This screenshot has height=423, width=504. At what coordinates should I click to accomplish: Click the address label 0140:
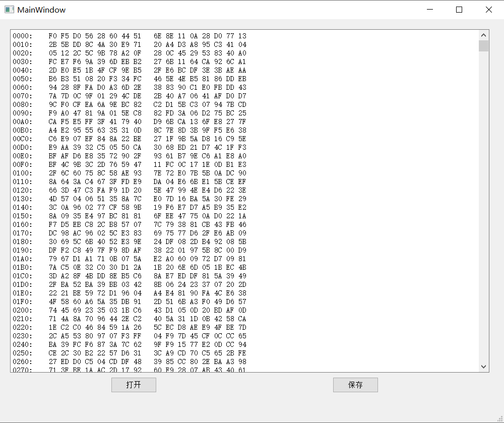click(x=23, y=207)
